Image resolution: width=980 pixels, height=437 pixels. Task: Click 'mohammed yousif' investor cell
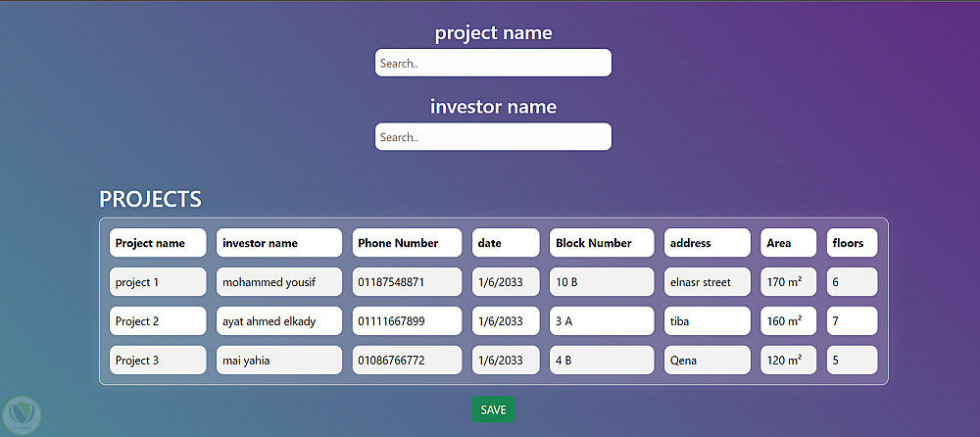point(279,282)
